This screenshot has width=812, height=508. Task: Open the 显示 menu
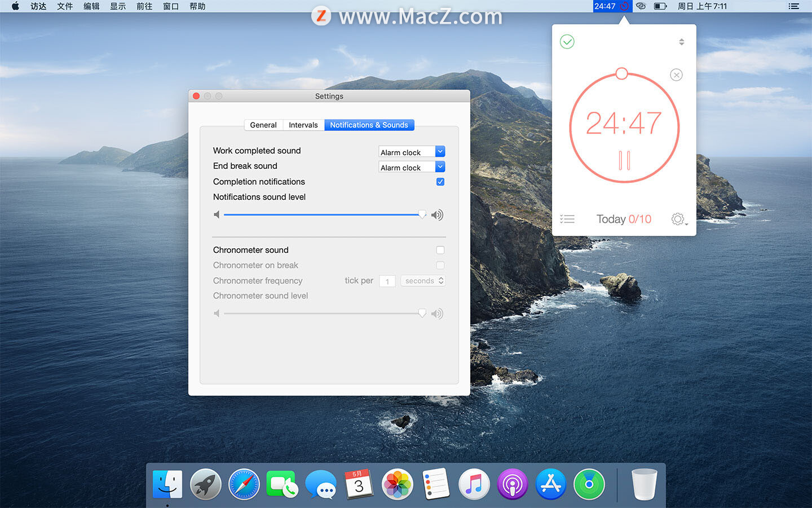[x=118, y=6]
